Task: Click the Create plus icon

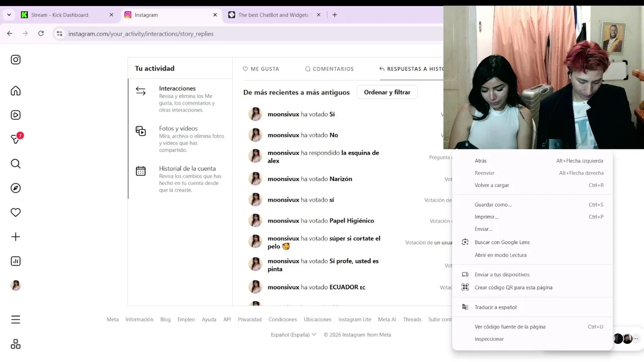Action: (x=16, y=237)
